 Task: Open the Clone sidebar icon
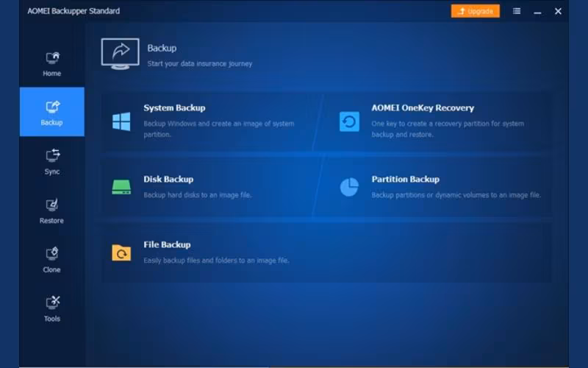[52, 254]
